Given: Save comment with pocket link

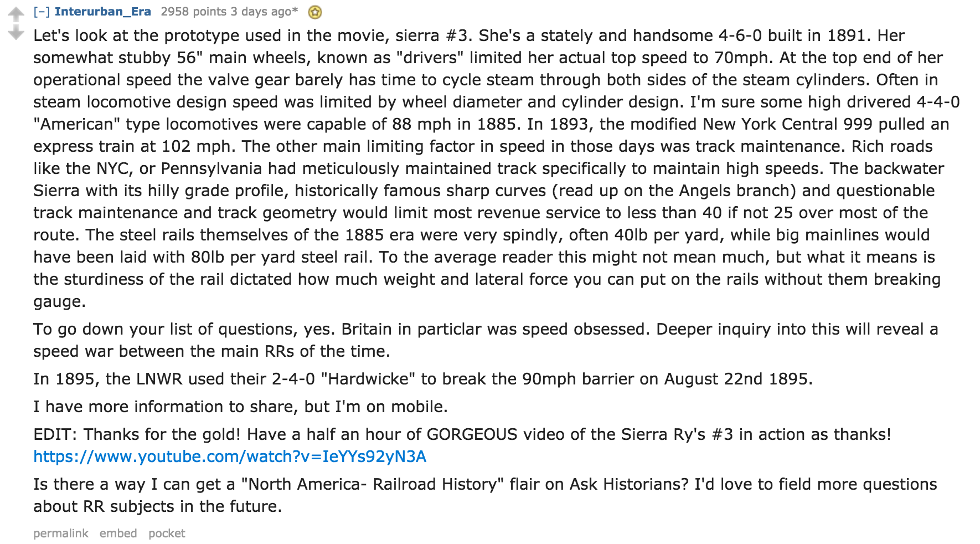Looking at the screenshot, I should [167, 533].
